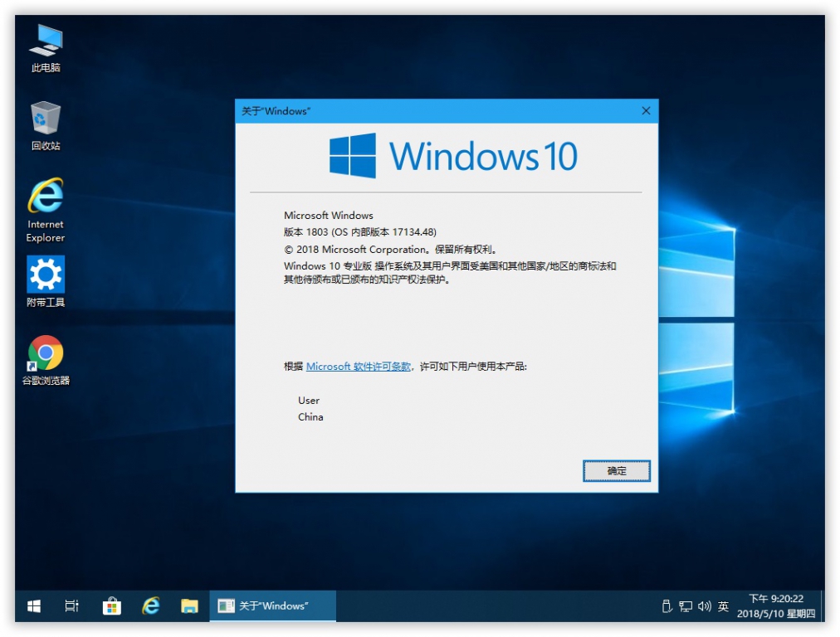Click the 确定 button

point(617,470)
